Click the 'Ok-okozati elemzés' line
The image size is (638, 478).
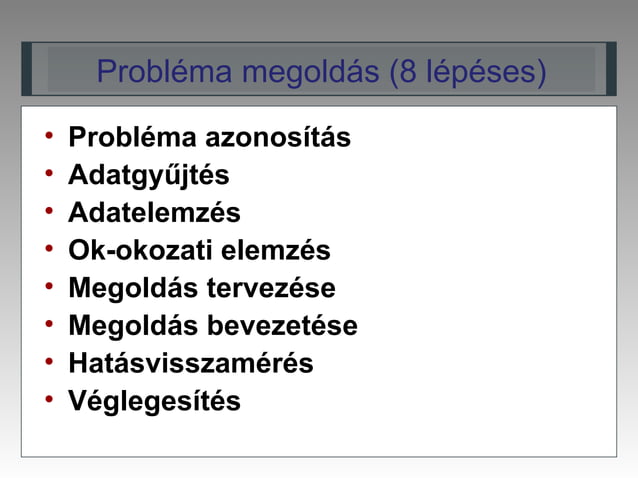(199, 250)
